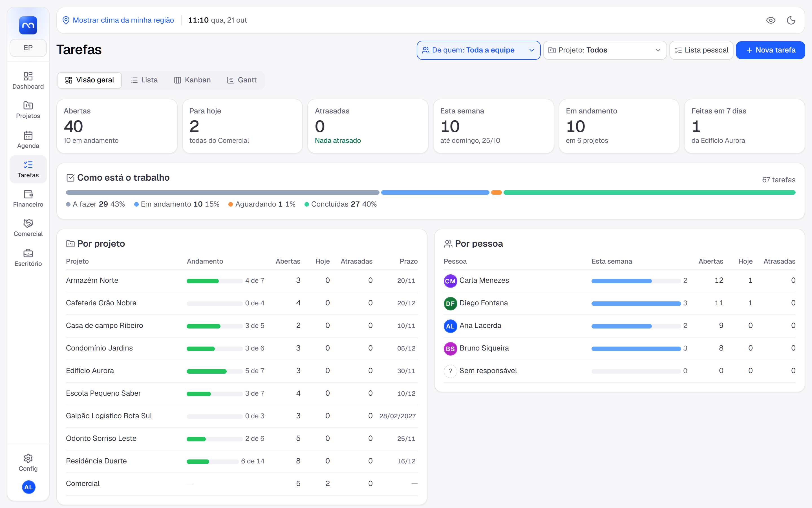The height and width of the screenshot is (508, 812).
Task: Open the De quem: Toda a equipe dropdown
Action: pos(478,50)
